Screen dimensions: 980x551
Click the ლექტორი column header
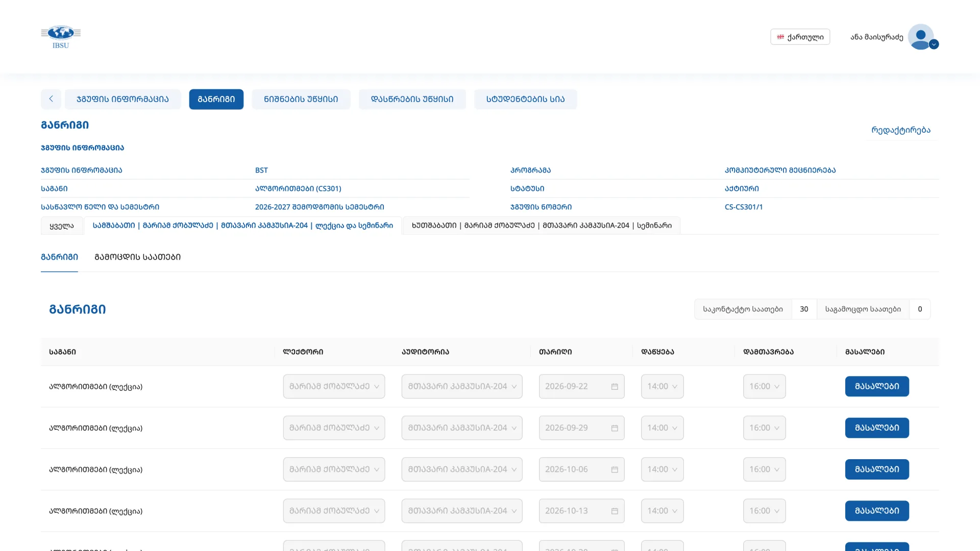303,352
